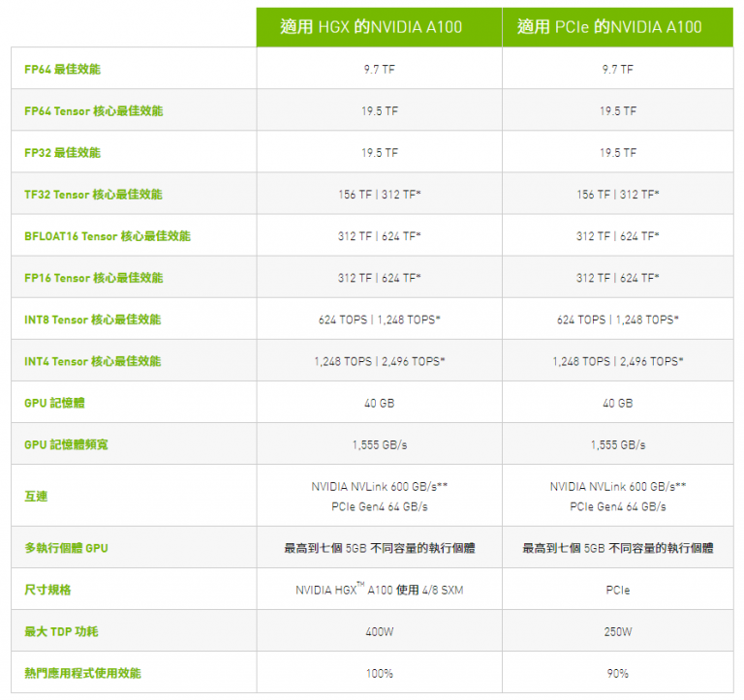The height and width of the screenshot is (700, 744).
Task: Click the 'GPU 記憶體頻寬' row label
Action: click(66, 444)
